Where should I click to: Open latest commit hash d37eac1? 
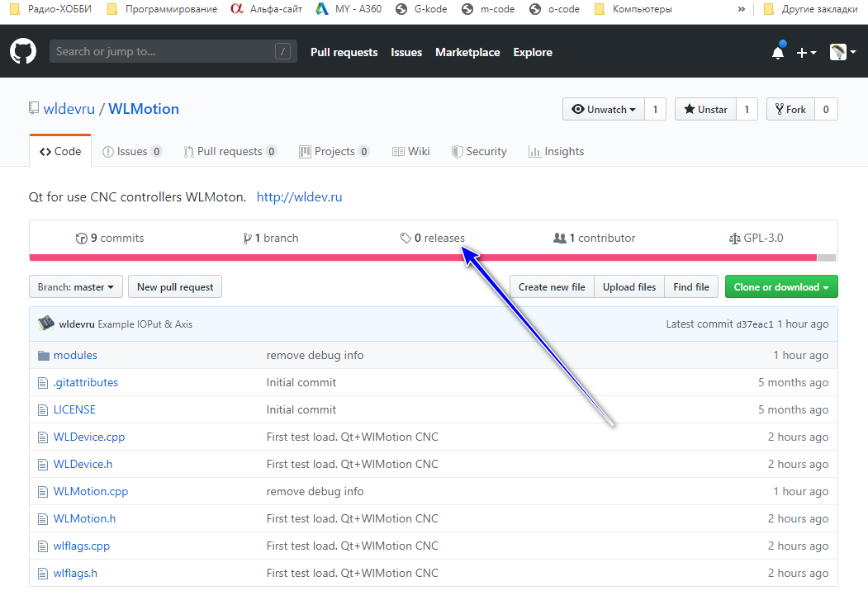pyautogui.click(x=755, y=324)
